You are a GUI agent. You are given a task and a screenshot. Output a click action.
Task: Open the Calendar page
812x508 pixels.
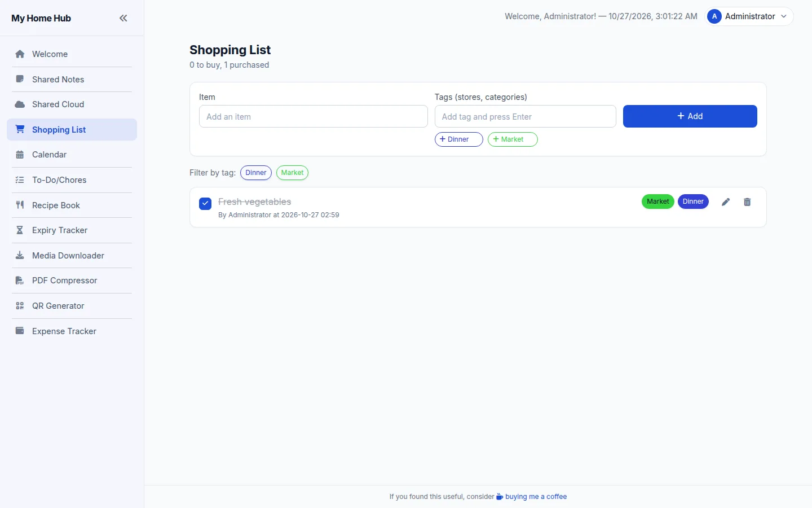[x=72, y=155]
